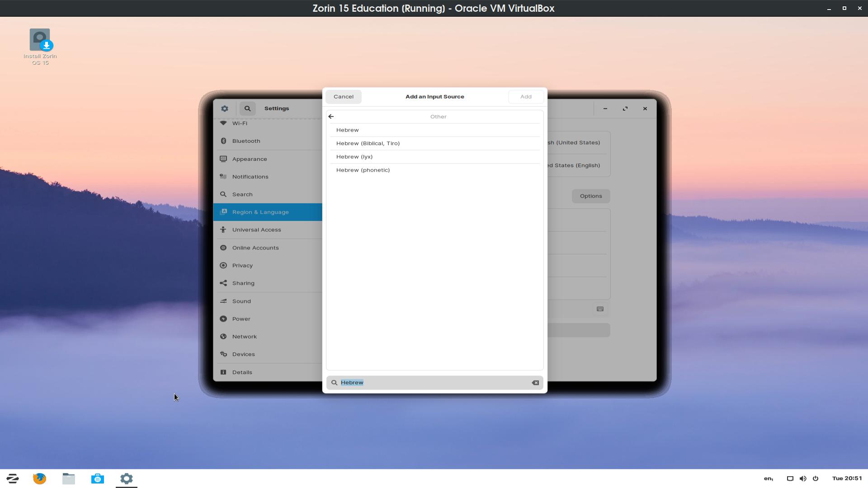This screenshot has width=868, height=488.
Task: Open Firefox from the taskbar
Action: (x=40, y=479)
